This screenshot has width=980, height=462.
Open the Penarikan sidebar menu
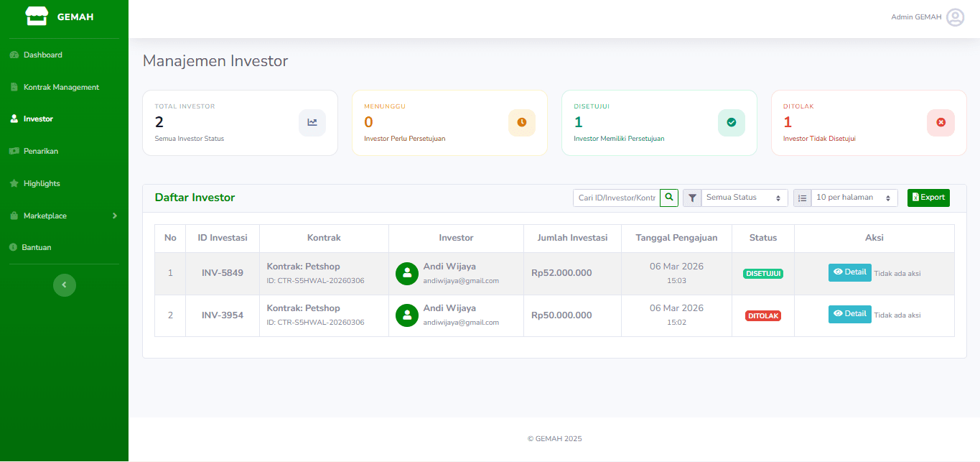coord(40,151)
